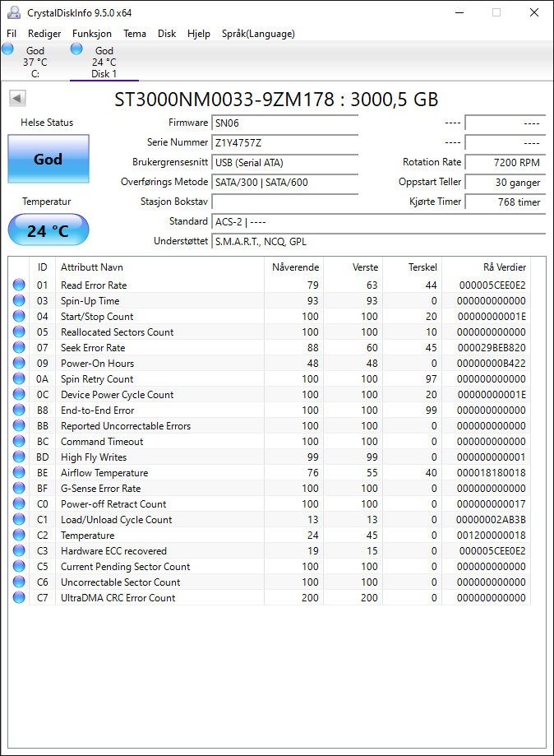Close the CrystalDiskInfo window
Image resolution: width=554 pixels, height=756 pixels.
[534, 12]
